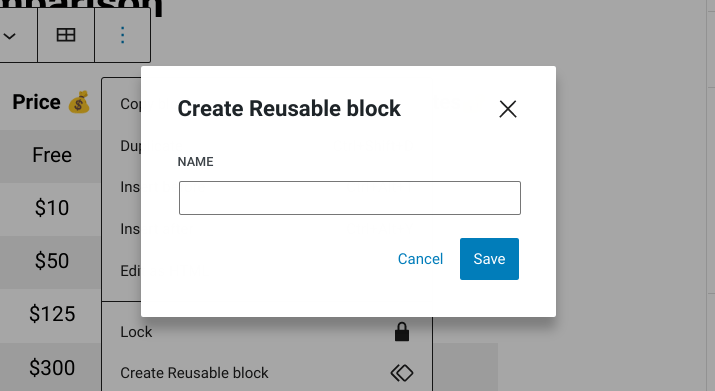This screenshot has width=715, height=391.
Task: Choose Create Reusable block menu item
Action: 267,373
